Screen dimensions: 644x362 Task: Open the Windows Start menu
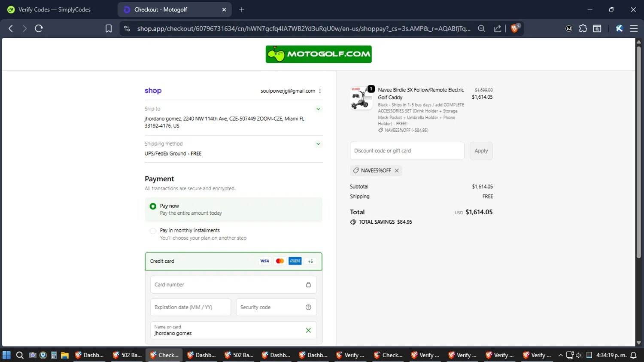(6, 355)
